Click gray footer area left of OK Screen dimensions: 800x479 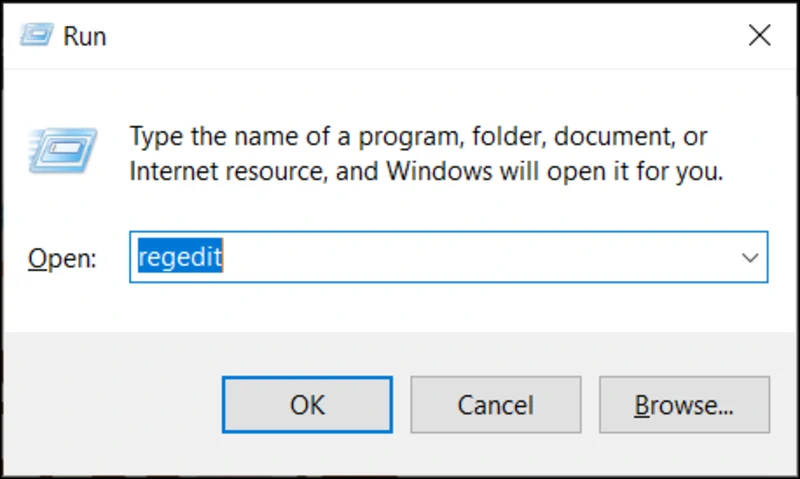[x=110, y=405]
